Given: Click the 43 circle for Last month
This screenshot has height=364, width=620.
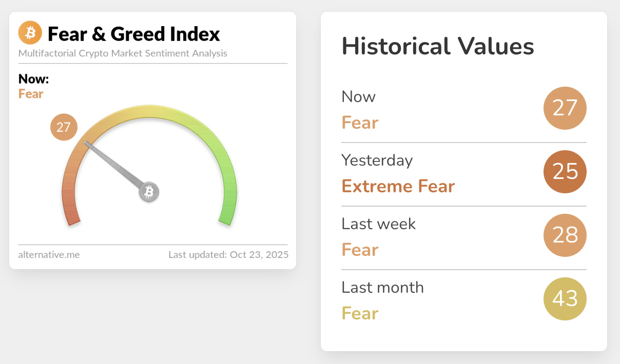Looking at the screenshot, I should tap(565, 299).
